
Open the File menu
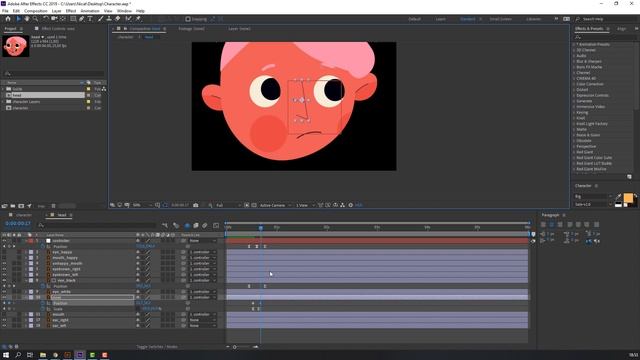5,11
